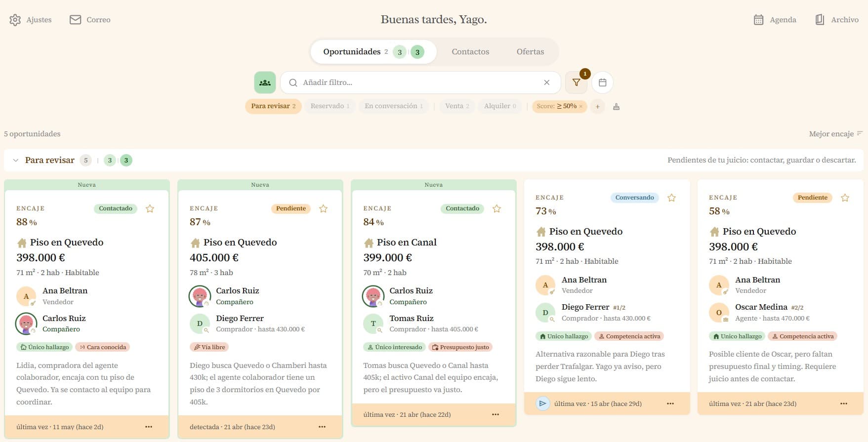Toggle Venta filter chip
868x442 pixels.
(x=457, y=106)
